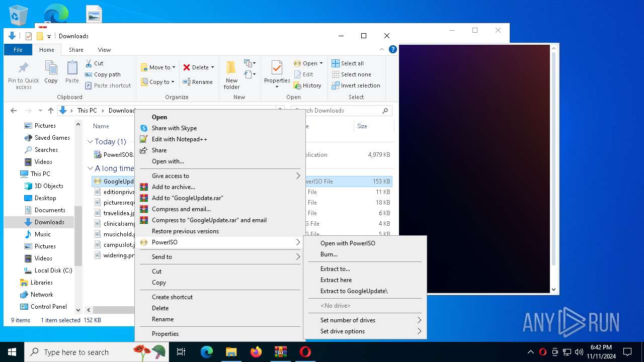Open the File tab

(18, 50)
